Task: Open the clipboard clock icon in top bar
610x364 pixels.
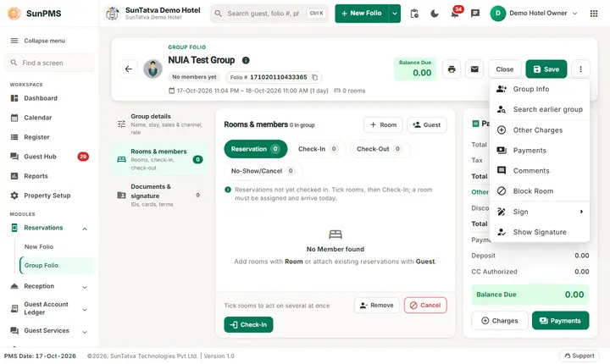Action: (x=414, y=14)
